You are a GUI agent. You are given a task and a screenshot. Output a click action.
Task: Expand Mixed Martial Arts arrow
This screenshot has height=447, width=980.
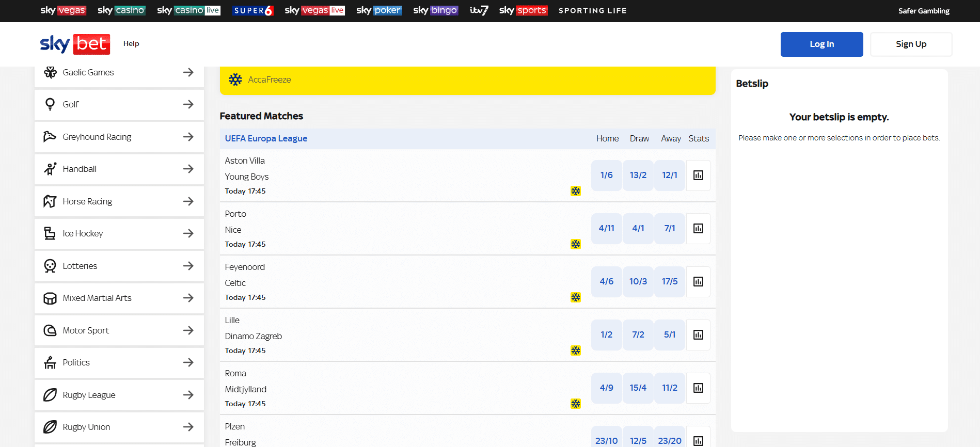click(x=188, y=298)
